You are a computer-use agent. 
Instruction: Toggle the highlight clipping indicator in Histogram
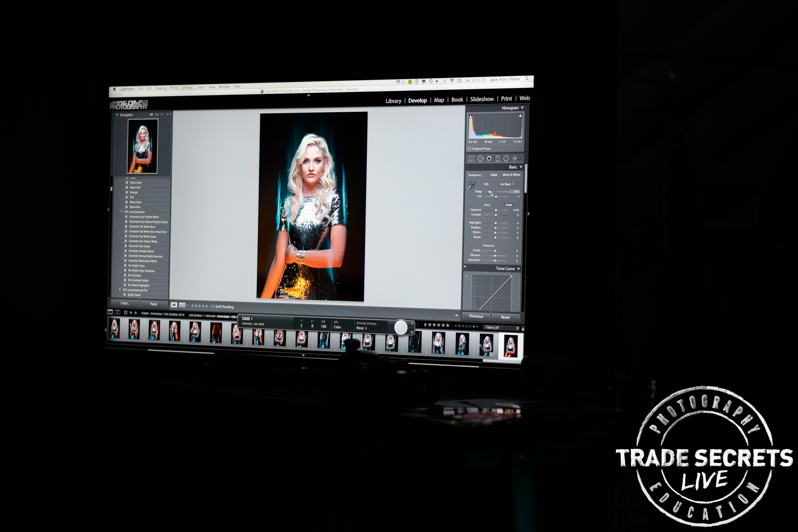coord(520,116)
